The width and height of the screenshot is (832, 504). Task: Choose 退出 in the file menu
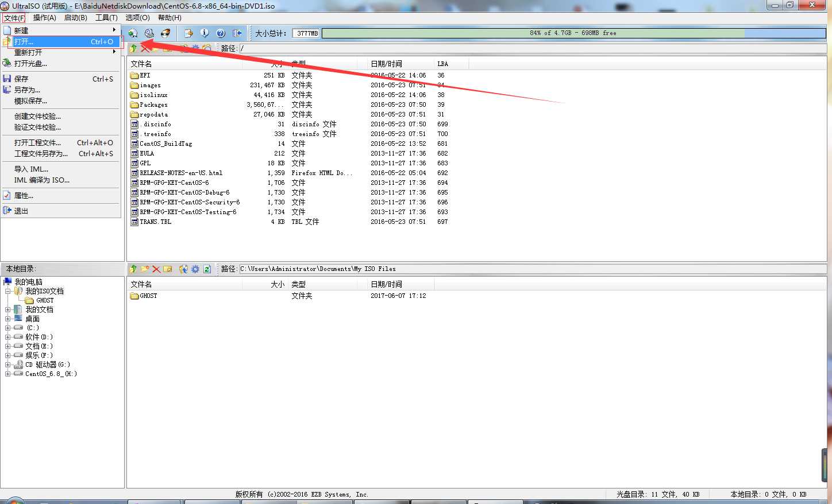click(x=61, y=211)
